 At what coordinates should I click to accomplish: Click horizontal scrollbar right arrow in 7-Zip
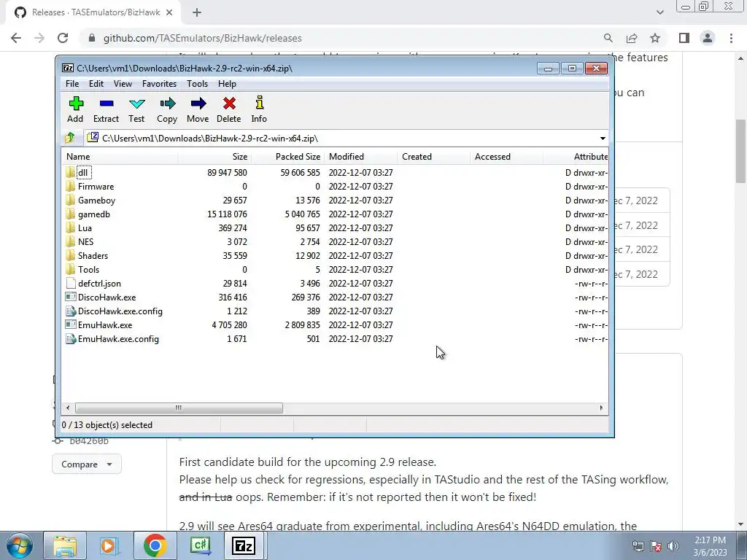click(x=601, y=408)
